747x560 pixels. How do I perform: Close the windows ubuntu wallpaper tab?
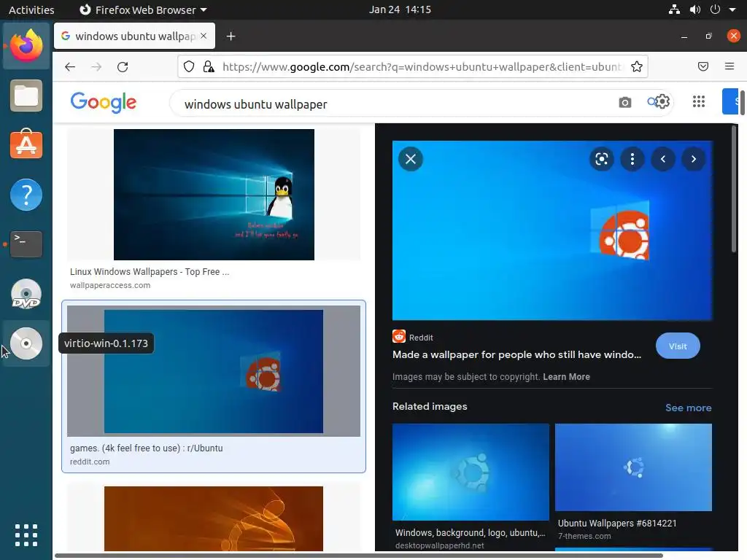[x=204, y=36]
